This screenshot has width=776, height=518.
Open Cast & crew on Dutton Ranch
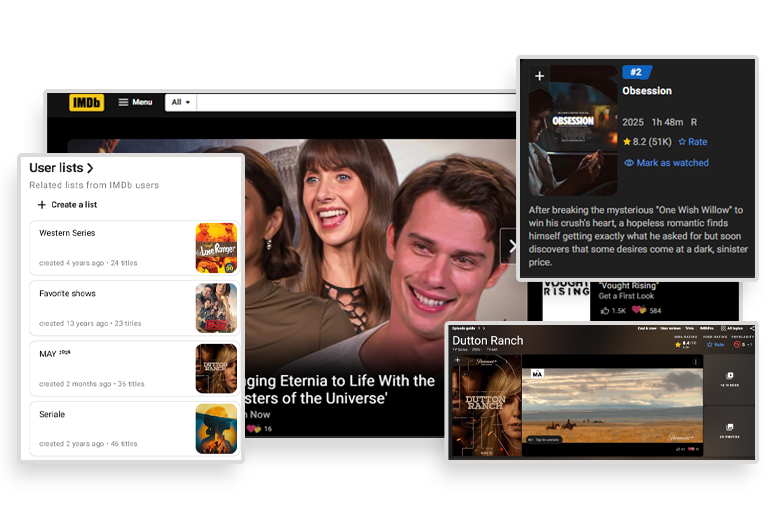coord(647,329)
